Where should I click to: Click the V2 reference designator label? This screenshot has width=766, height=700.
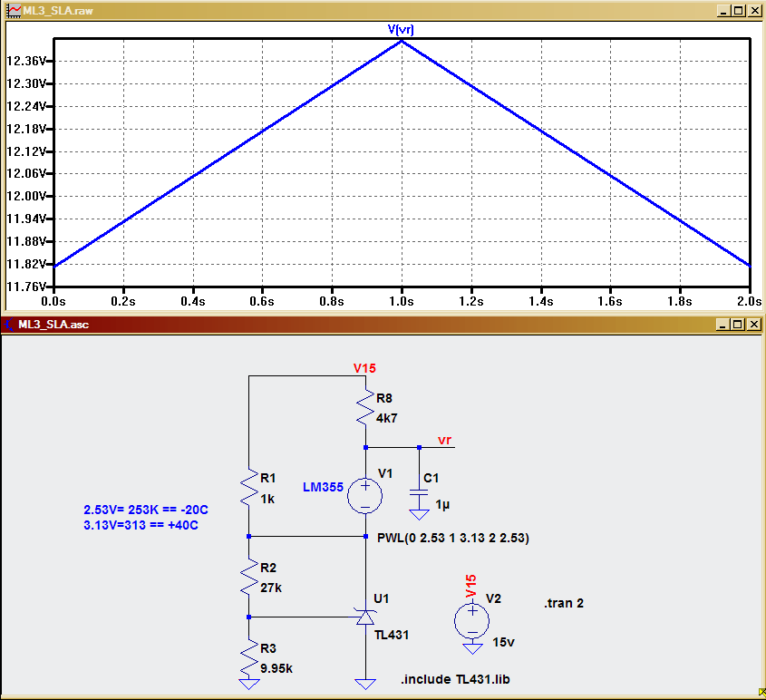click(x=493, y=598)
